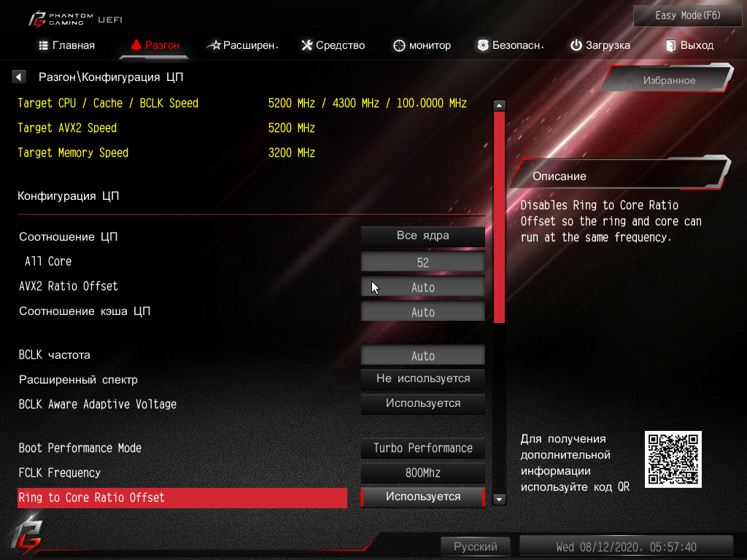Click Target Memory Speed text
Screen dimensions: 747x560
click(x=73, y=153)
